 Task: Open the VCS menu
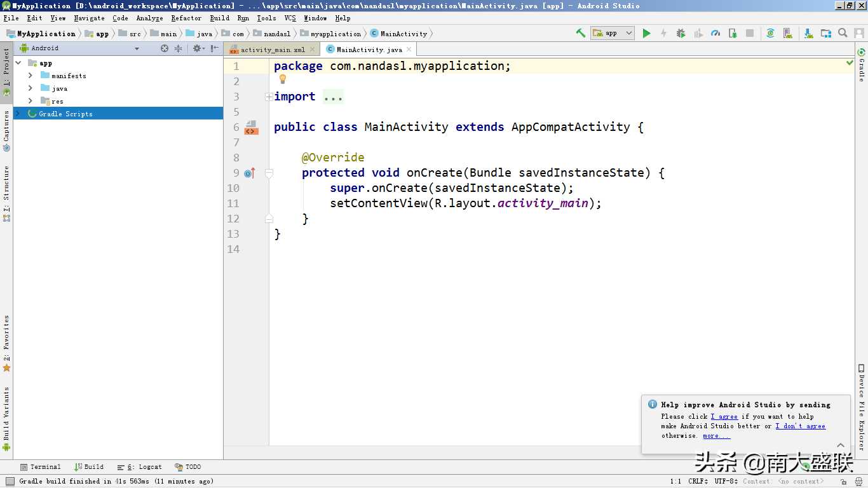(x=290, y=18)
